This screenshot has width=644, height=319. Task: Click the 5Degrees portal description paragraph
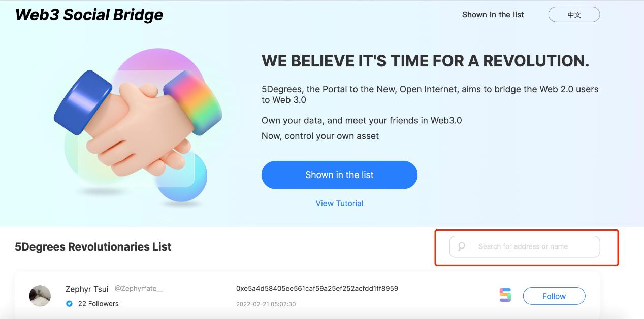click(x=430, y=94)
